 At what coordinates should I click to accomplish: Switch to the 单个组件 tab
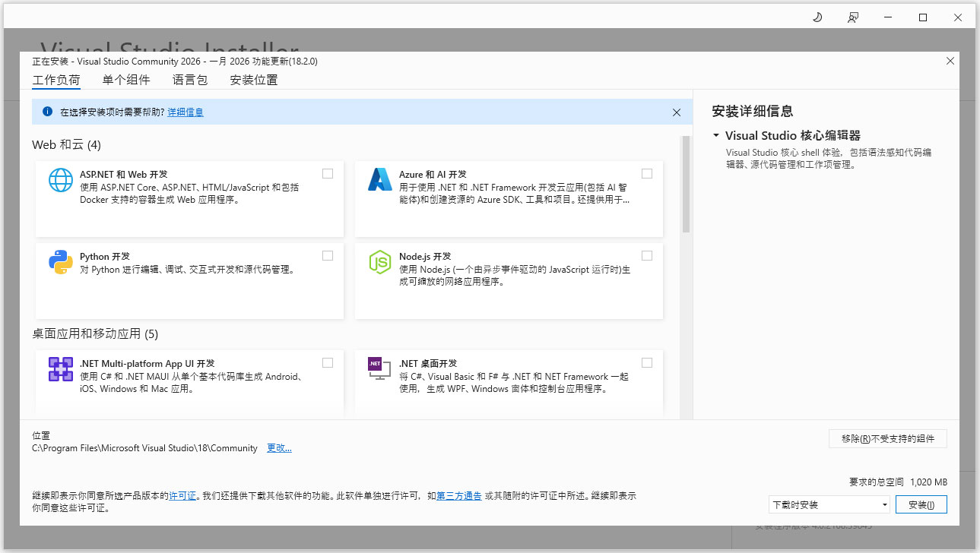point(127,80)
